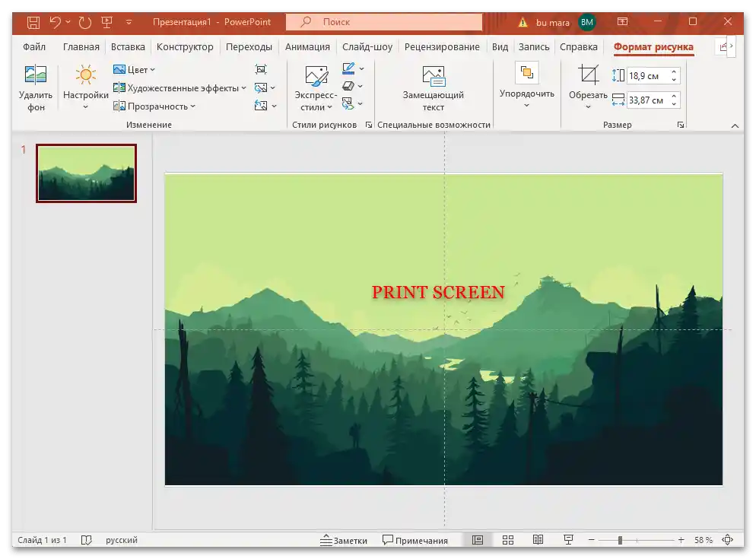Screen dimensions: 756x559
Task: Select slide 1 thumbnail
Action: 86,173
